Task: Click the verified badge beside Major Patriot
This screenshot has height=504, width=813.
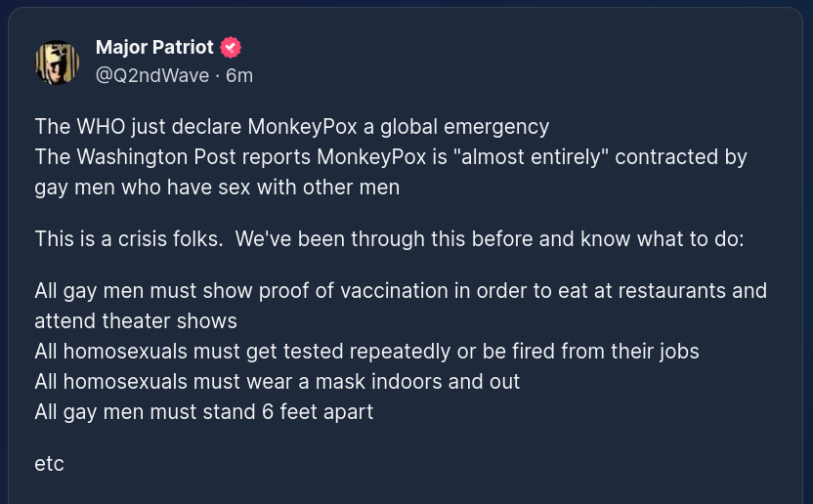Action: pos(231,47)
